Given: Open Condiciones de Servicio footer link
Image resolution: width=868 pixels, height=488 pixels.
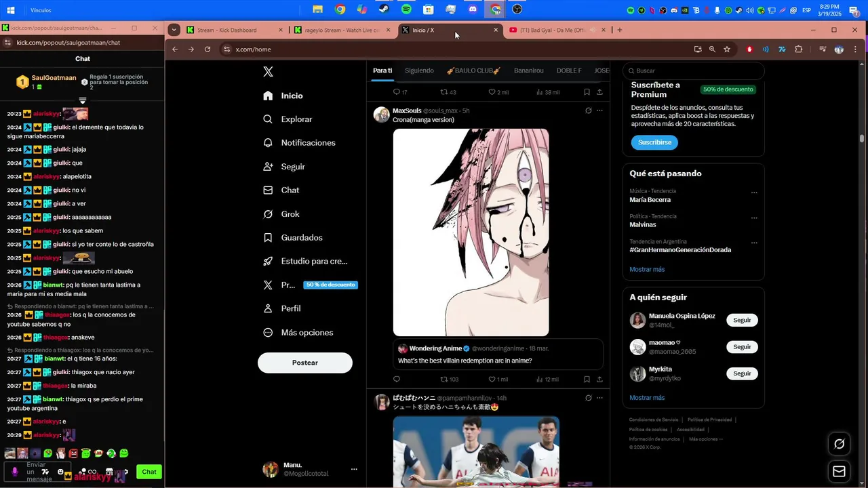Looking at the screenshot, I should click(x=654, y=420).
